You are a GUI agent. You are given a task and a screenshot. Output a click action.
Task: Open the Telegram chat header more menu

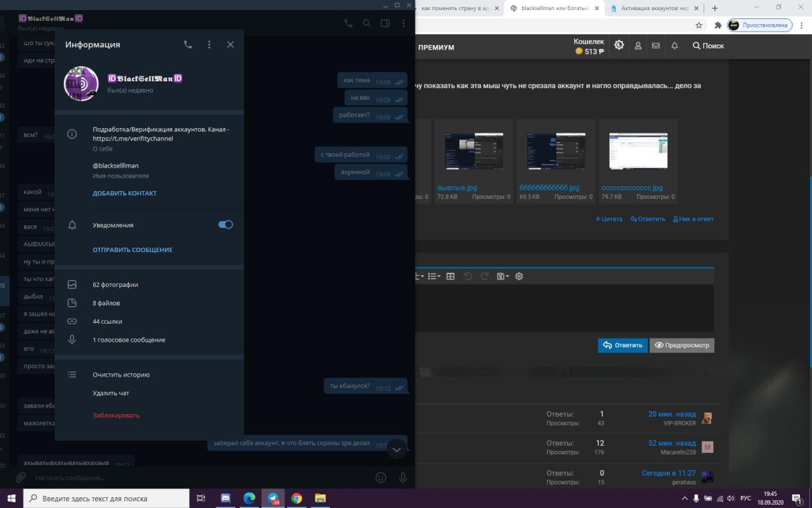[x=403, y=23]
